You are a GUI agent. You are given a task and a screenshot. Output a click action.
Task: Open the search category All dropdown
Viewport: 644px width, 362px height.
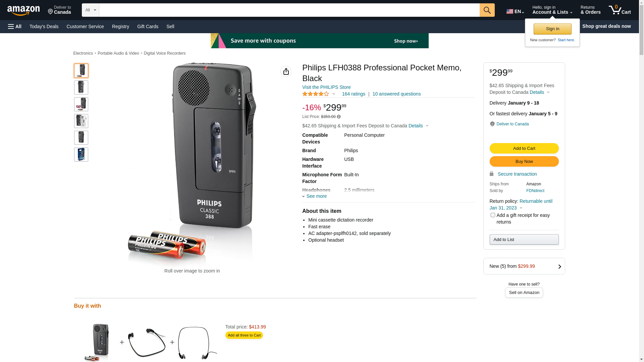[90, 10]
